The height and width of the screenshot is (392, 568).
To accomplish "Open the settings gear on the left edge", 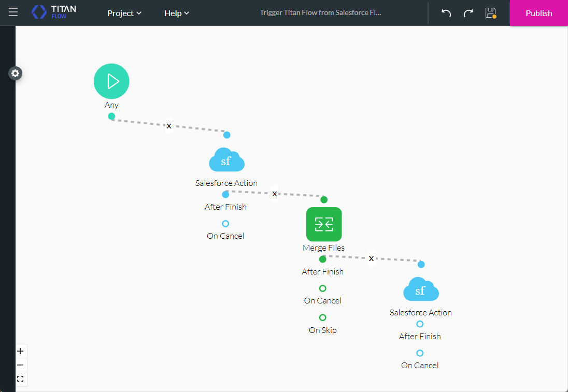I will (x=15, y=74).
